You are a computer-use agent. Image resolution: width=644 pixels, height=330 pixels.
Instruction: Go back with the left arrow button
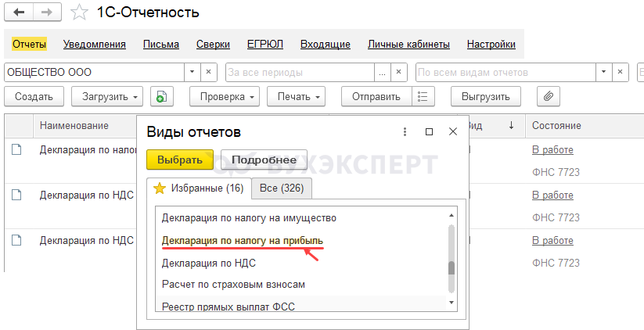[x=19, y=13]
